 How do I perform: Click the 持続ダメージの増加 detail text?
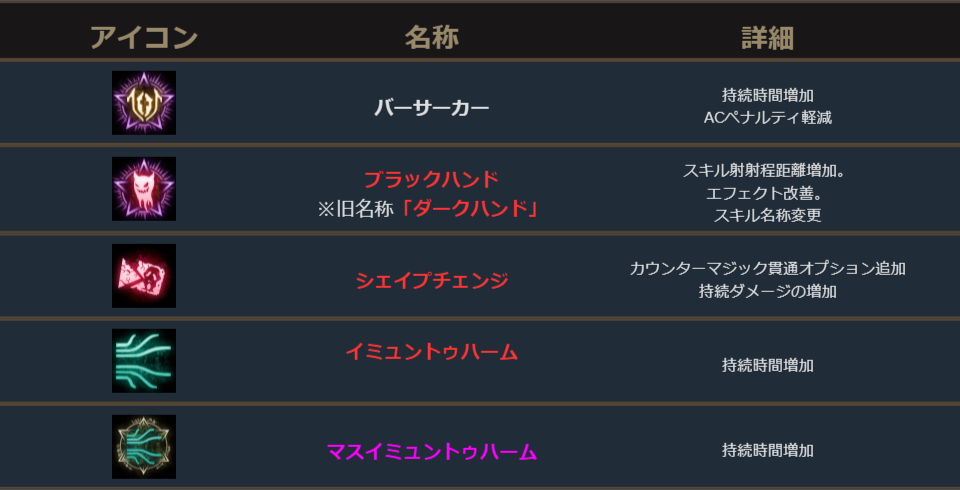pos(767,292)
